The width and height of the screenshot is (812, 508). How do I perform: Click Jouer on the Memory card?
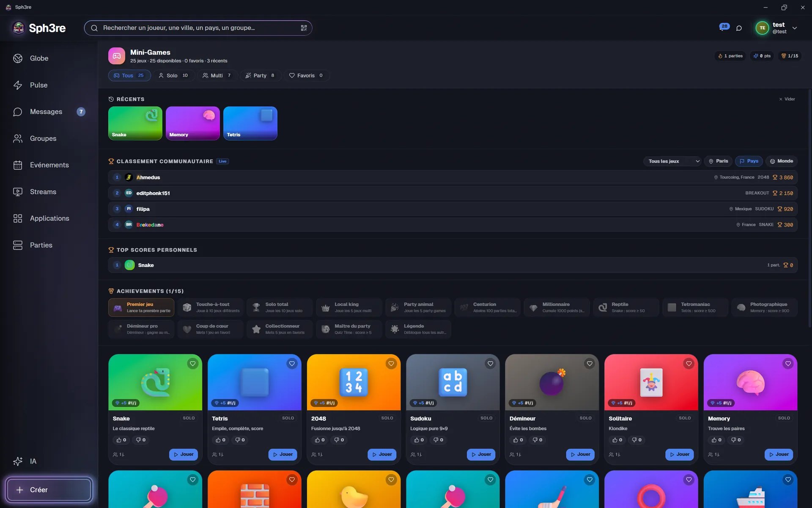pyautogui.click(x=779, y=454)
